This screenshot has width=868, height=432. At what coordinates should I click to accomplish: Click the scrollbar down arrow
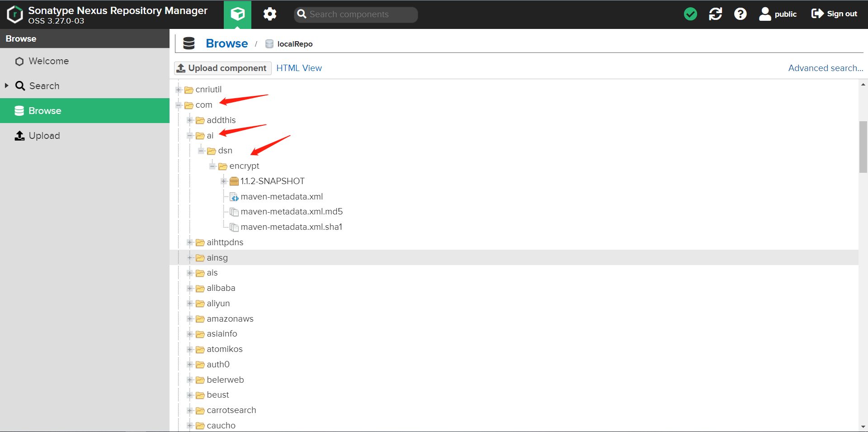coord(863,427)
